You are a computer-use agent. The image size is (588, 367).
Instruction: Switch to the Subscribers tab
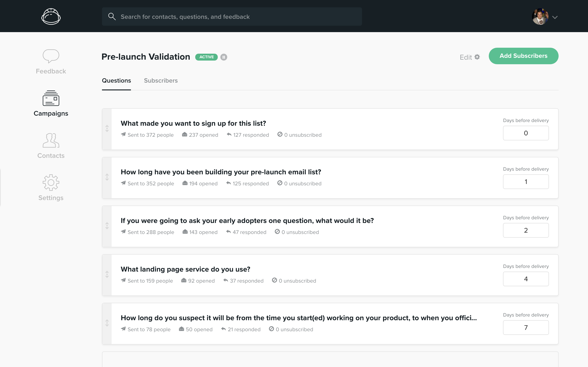[161, 81]
